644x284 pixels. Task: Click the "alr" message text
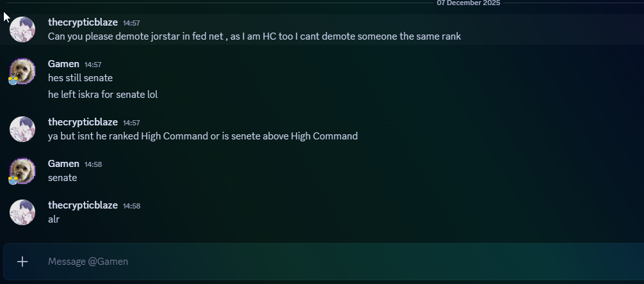tap(54, 219)
